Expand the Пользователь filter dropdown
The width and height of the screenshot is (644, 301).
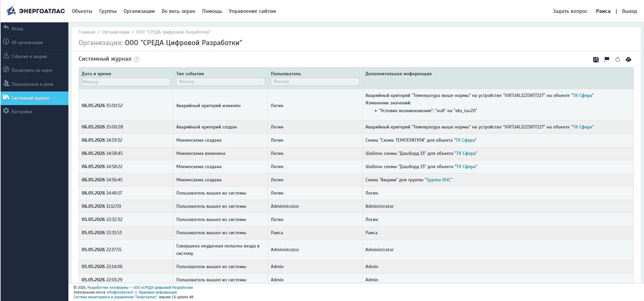315,82
